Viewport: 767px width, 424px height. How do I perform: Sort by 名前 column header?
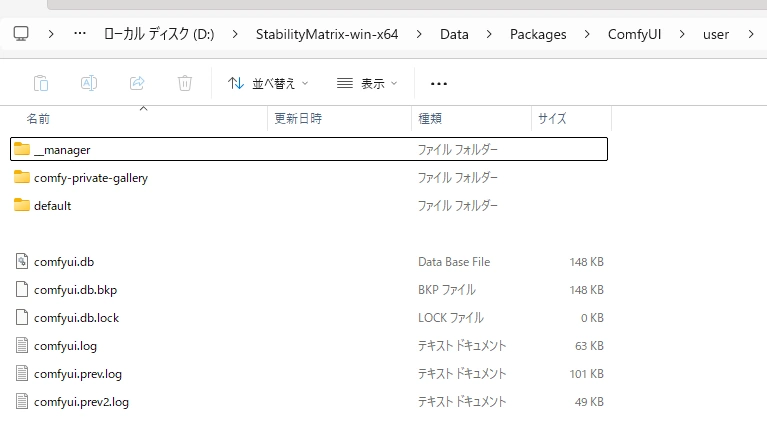click(38, 118)
